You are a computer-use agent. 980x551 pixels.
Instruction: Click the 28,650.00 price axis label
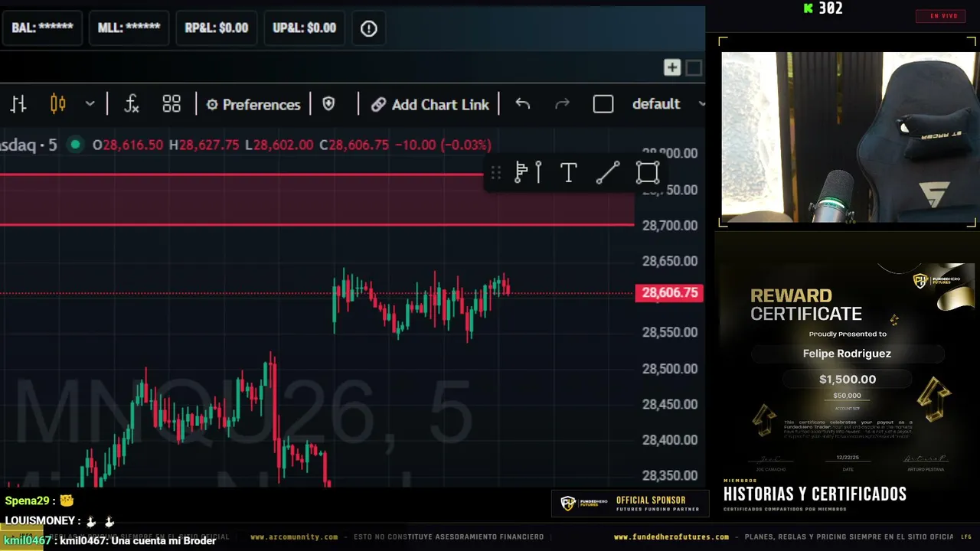[670, 261]
